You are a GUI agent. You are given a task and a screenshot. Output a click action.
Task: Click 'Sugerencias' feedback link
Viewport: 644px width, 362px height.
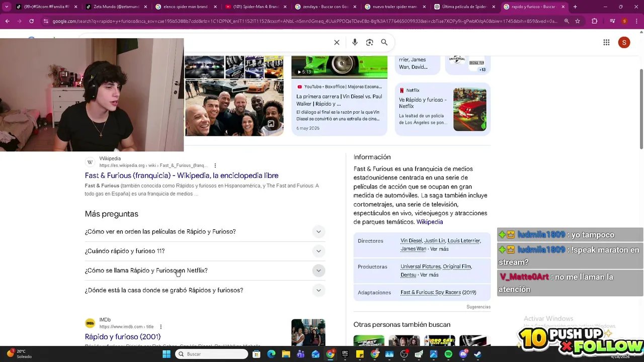click(x=478, y=307)
